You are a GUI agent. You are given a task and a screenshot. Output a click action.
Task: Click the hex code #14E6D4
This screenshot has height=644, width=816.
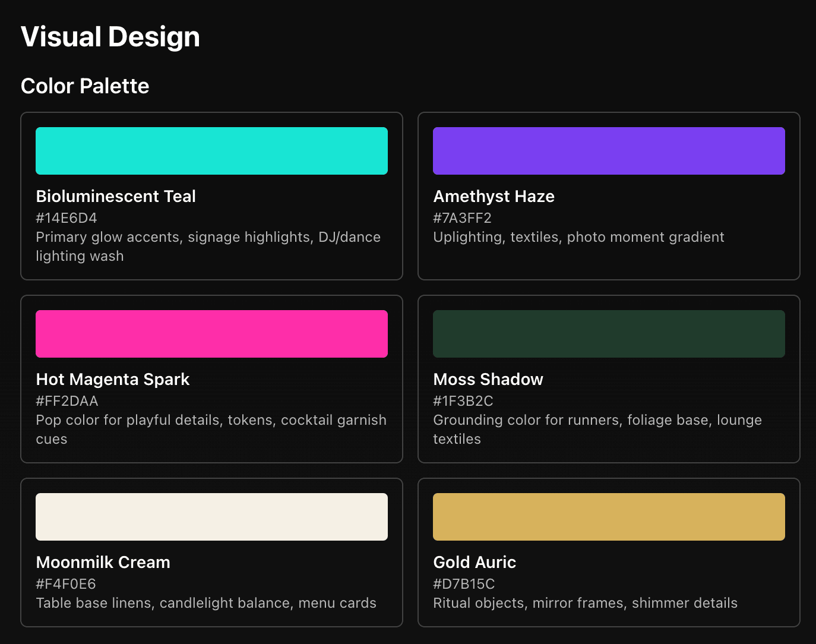(66, 217)
